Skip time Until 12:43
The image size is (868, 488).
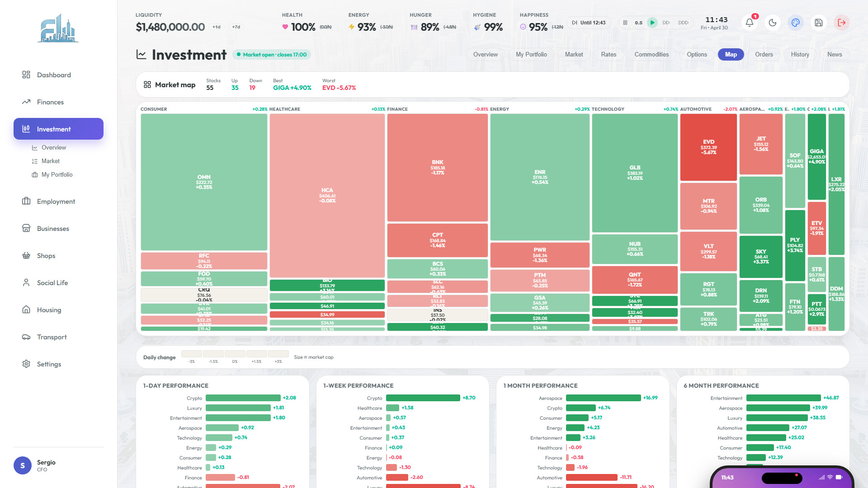pos(589,23)
